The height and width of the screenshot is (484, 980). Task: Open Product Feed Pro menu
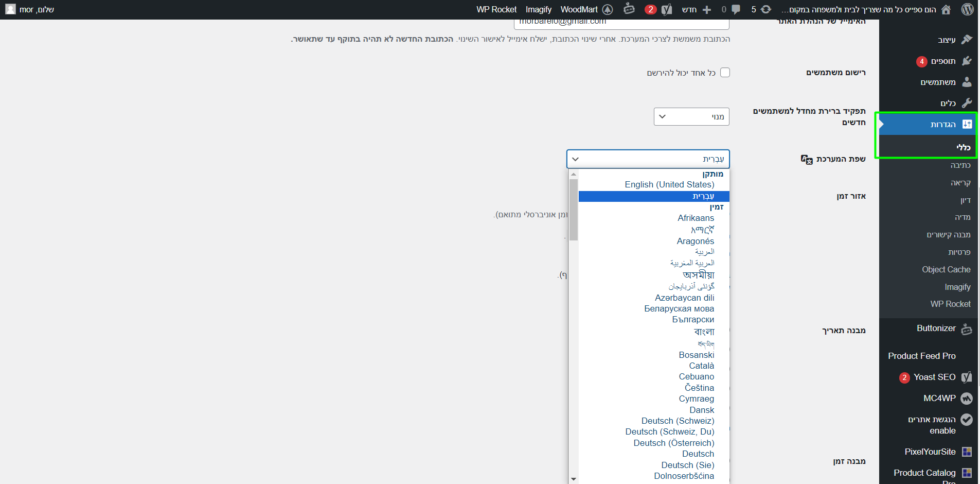[x=922, y=356]
